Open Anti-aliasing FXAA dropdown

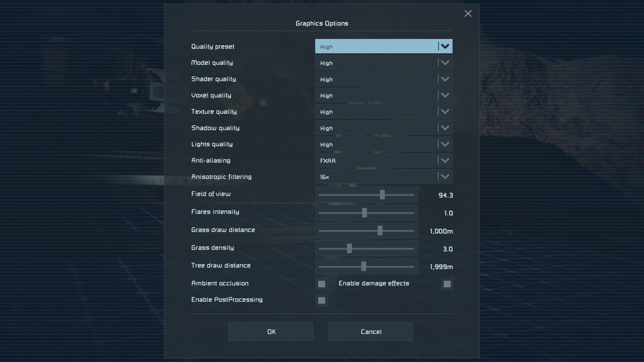[x=383, y=160]
